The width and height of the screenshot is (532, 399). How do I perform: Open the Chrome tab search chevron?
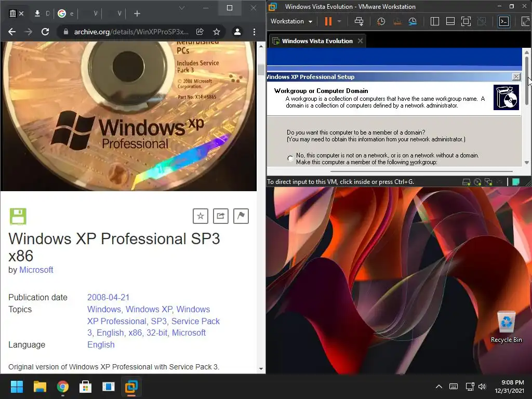click(182, 8)
